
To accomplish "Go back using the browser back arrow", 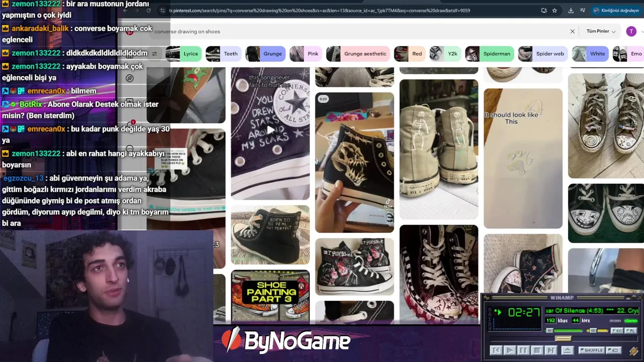I will point(125,11).
